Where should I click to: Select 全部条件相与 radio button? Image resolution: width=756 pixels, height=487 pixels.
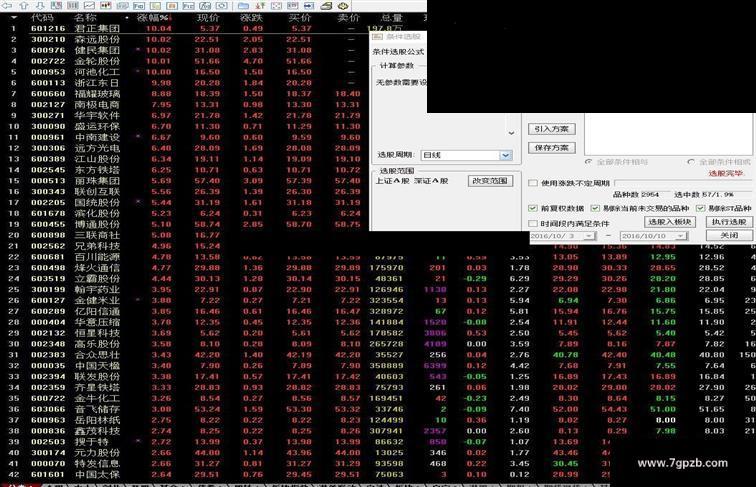click(x=588, y=162)
